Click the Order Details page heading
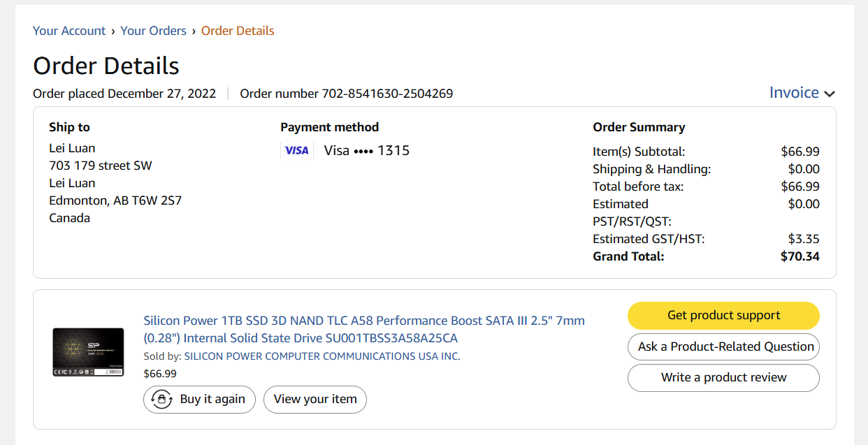This screenshot has width=868, height=445. [x=106, y=66]
